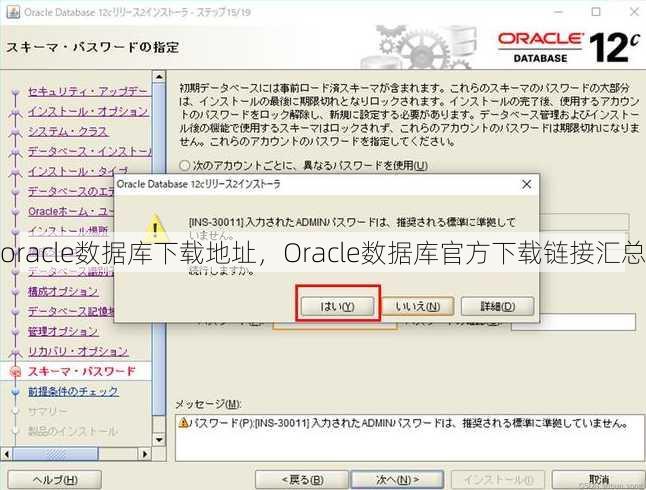Open 詳細(D) details in the dialog
The image size is (646, 490).
497,306
